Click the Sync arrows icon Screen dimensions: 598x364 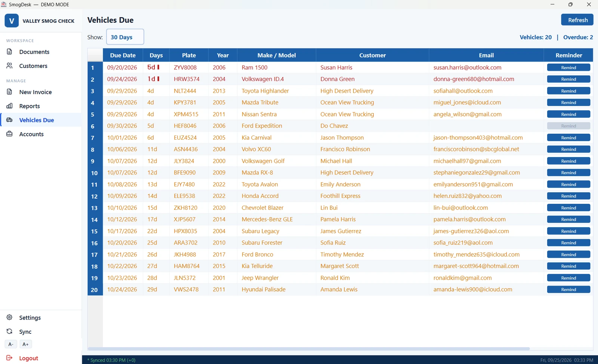10,332
